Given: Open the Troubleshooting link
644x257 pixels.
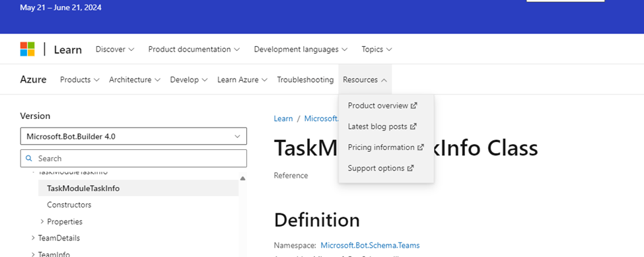Looking at the screenshot, I should [x=305, y=80].
